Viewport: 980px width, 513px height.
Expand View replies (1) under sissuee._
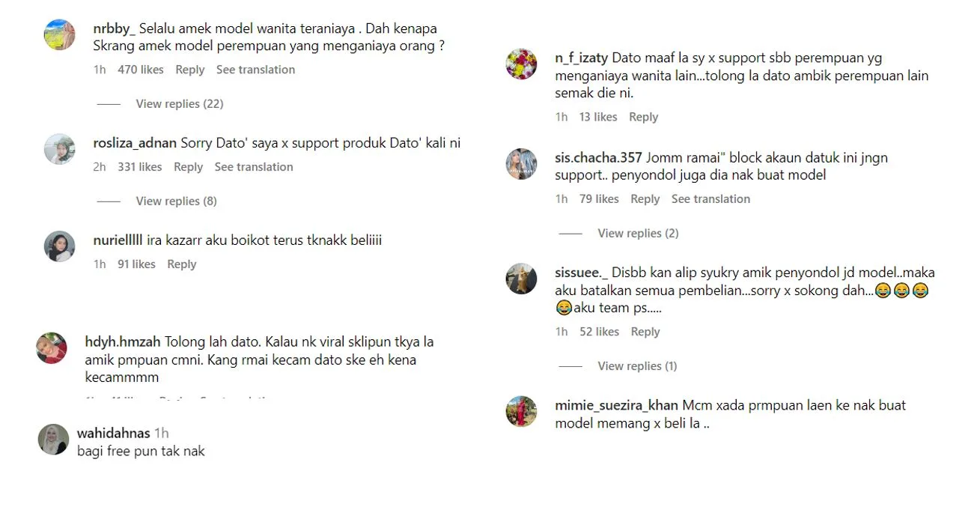[x=637, y=366]
